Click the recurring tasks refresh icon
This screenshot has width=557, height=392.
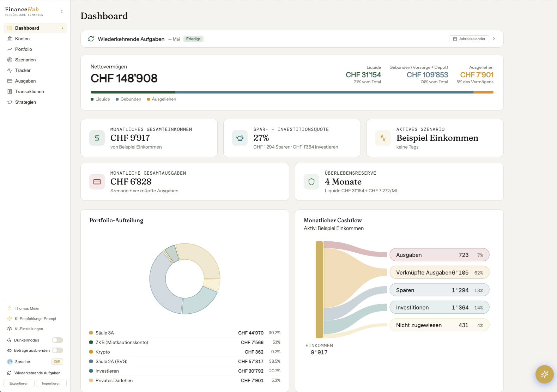pos(91,39)
